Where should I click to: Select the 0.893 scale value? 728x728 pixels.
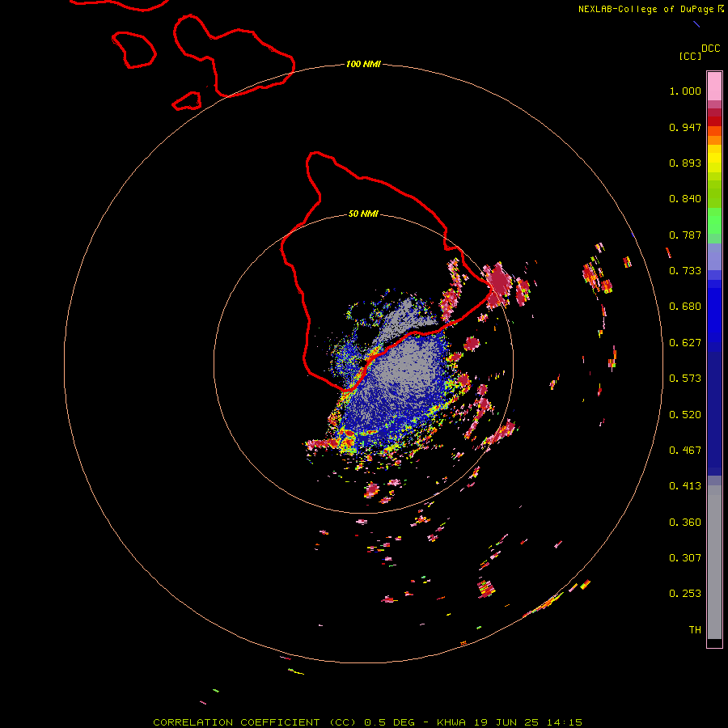coord(685,163)
